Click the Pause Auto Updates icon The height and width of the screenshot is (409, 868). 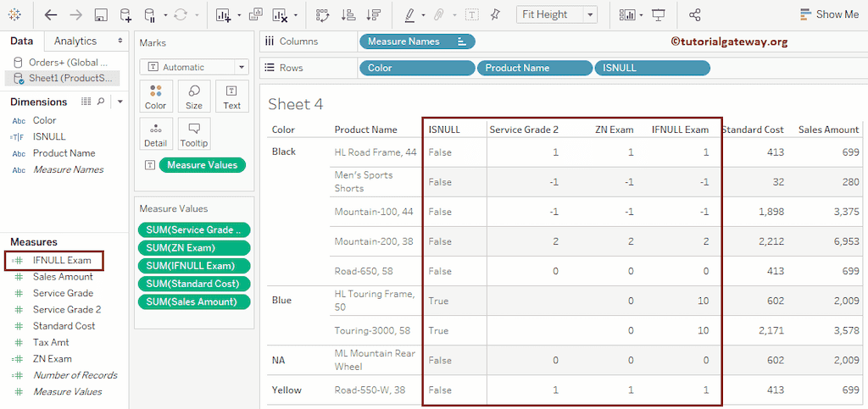click(150, 15)
